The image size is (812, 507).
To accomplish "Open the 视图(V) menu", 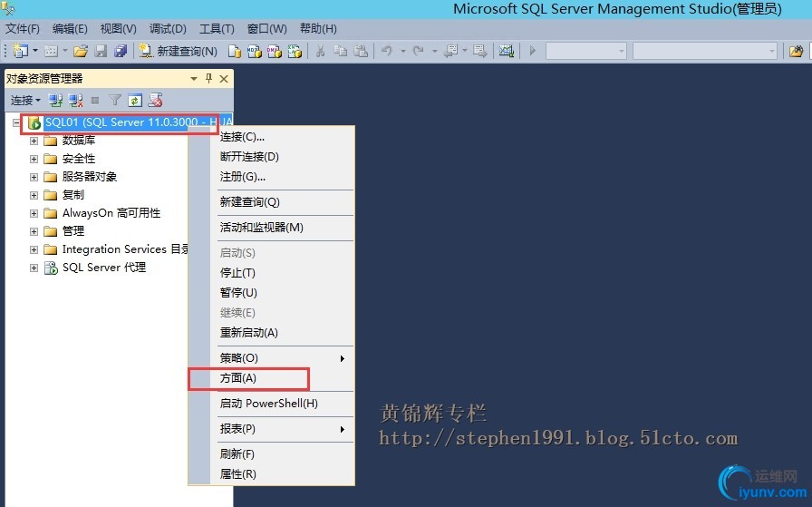I will click(x=119, y=28).
